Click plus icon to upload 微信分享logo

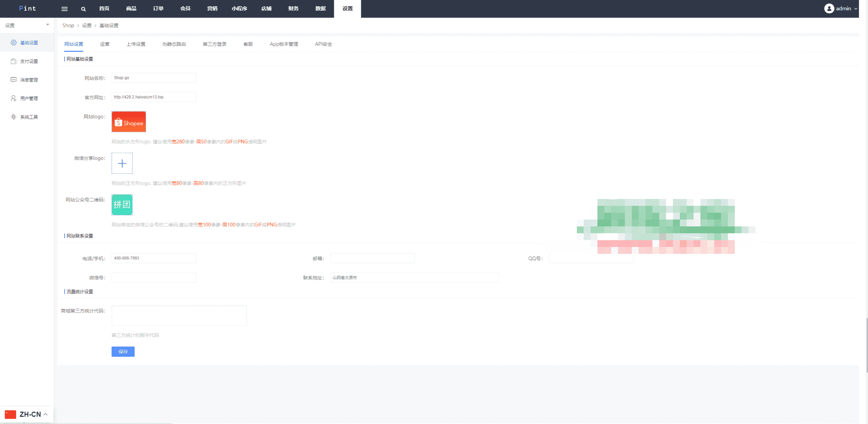(x=122, y=163)
